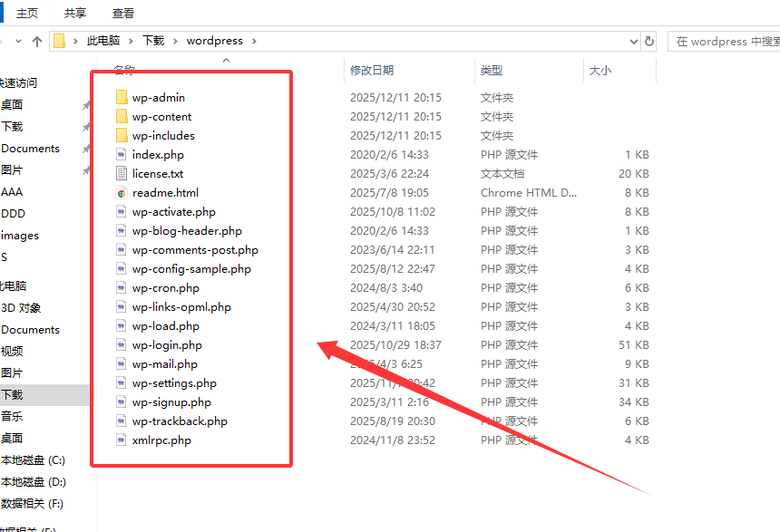
Task: Click 此电脑 in the breadcrumb path
Action: click(104, 41)
